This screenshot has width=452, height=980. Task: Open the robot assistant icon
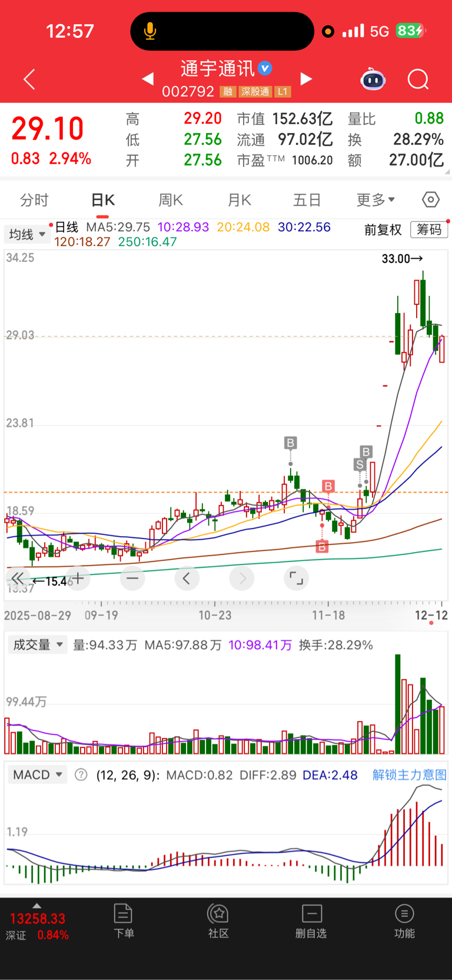coord(373,79)
